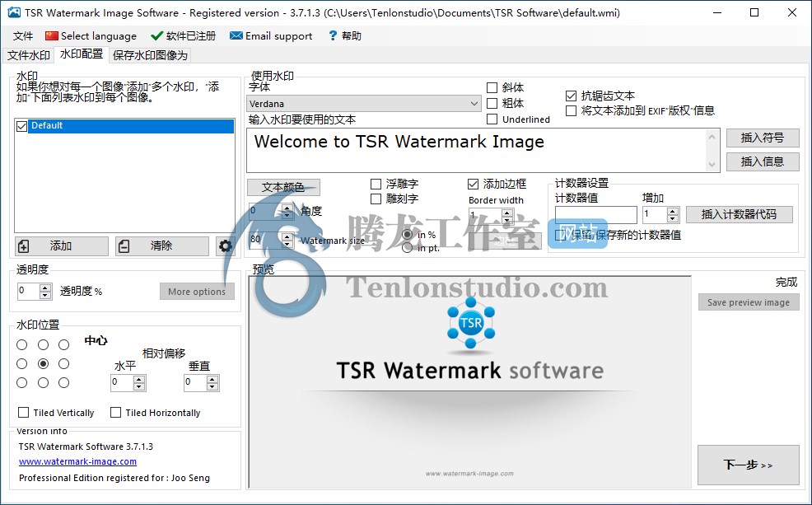Enable the 斜体 italic checkbox
This screenshot has height=505, width=812.
point(492,87)
